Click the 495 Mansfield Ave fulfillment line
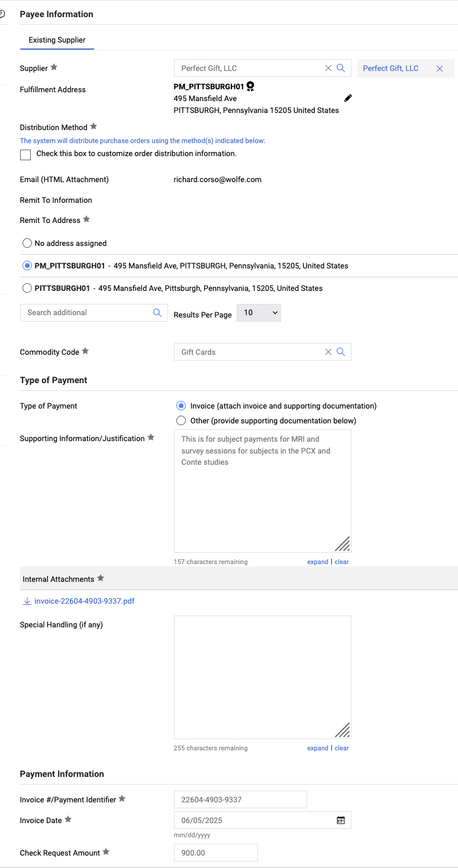Image resolution: width=458 pixels, height=868 pixels. 205,99
